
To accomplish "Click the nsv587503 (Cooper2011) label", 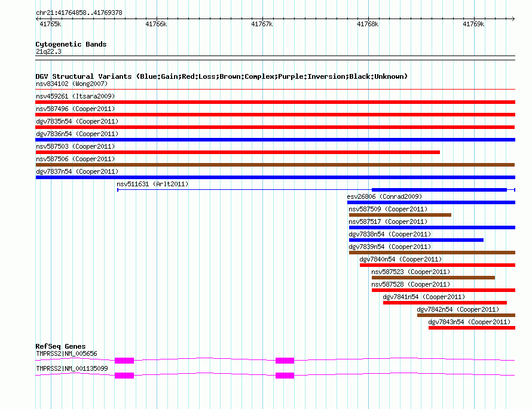I will [75, 146].
